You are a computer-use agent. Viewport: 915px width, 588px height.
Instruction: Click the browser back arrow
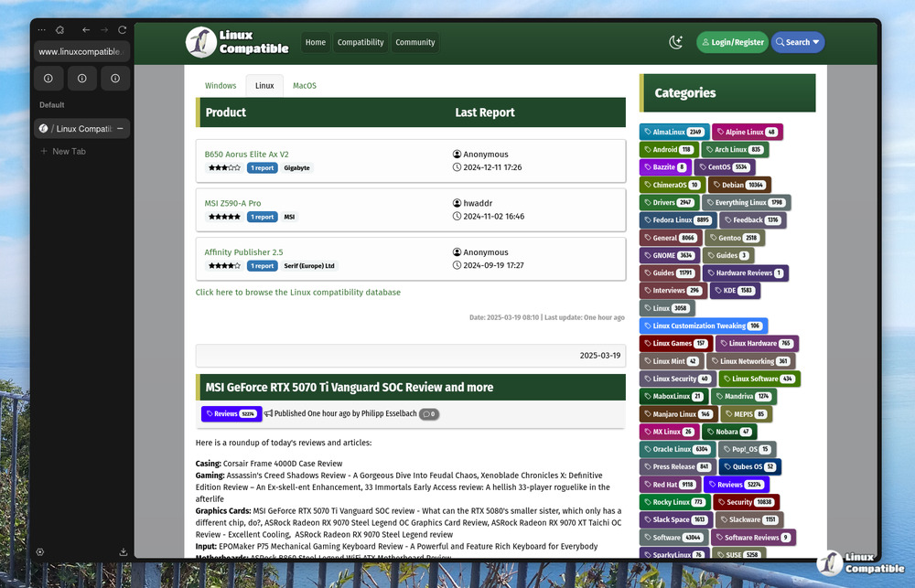pyautogui.click(x=86, y=30)
